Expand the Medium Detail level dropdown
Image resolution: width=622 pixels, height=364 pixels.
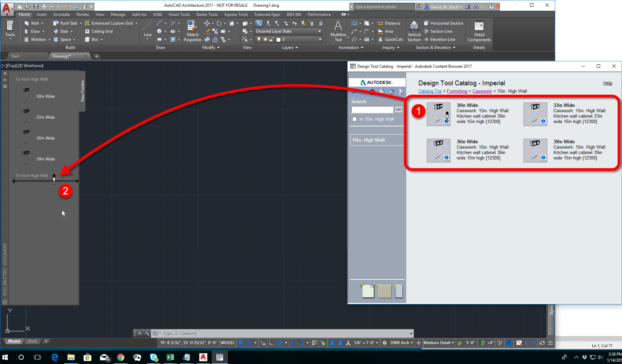[x=439, y=343]
